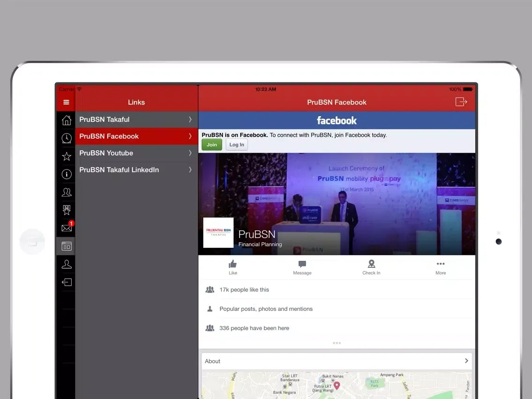Open the single-person profile sidebar icon

click(x=66, y=264)
